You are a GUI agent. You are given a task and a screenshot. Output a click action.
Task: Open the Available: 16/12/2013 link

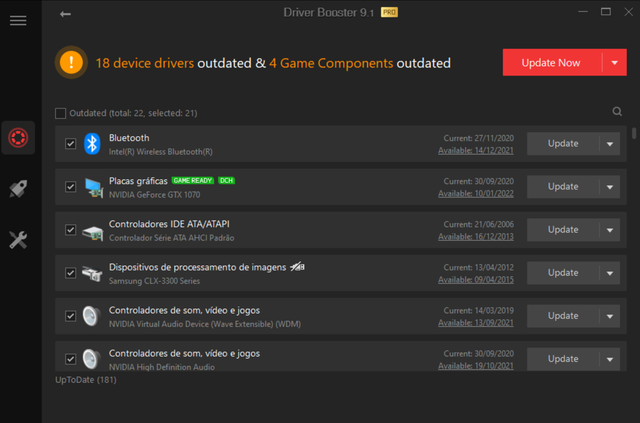click(476, 237)
